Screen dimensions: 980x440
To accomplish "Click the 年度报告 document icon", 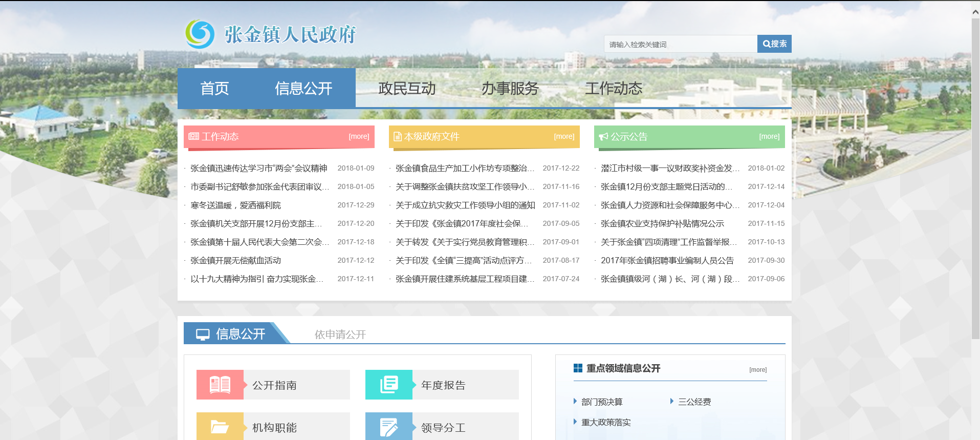I will pyautogui.click(x=389, y=385).
